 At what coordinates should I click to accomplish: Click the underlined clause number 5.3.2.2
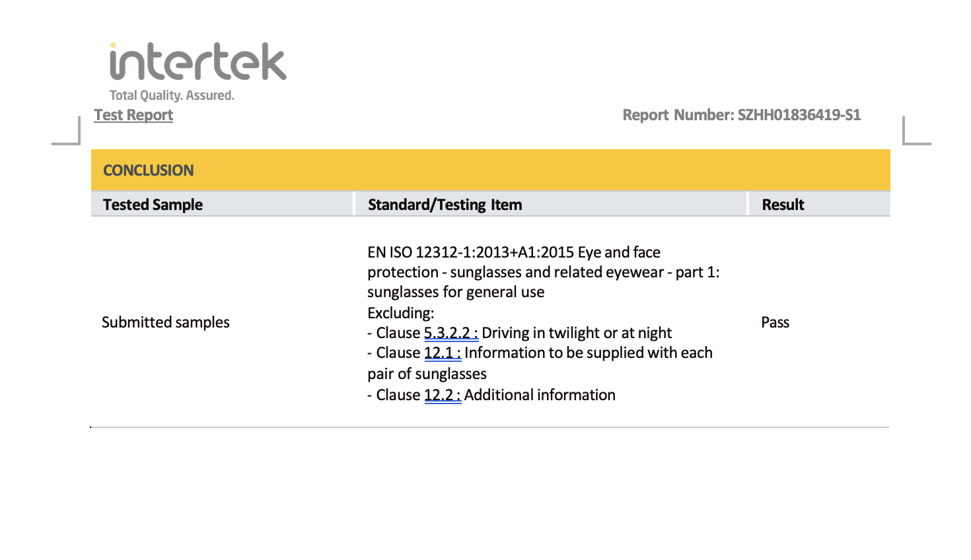[x=450, y=333]
